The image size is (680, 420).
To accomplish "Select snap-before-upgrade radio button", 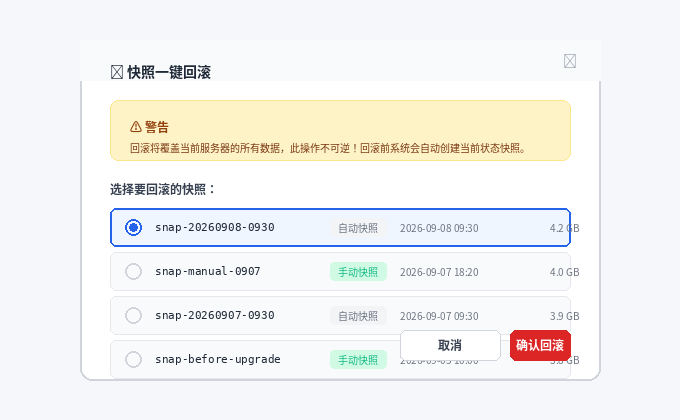I will click(134, 359).
